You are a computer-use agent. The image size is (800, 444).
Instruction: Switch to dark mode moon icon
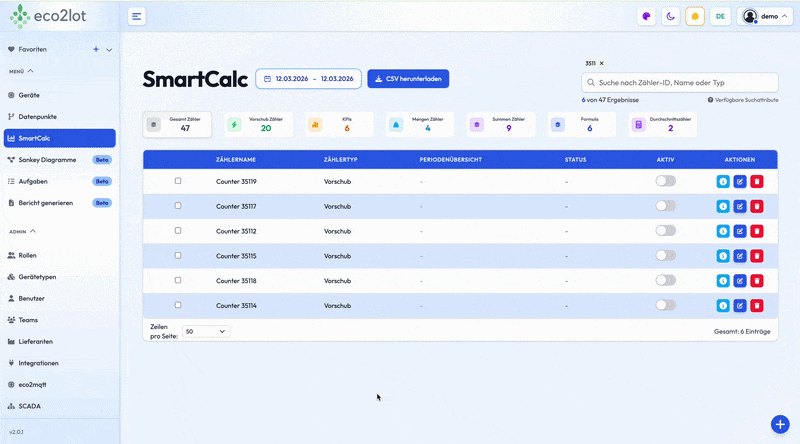click(670, 16)
